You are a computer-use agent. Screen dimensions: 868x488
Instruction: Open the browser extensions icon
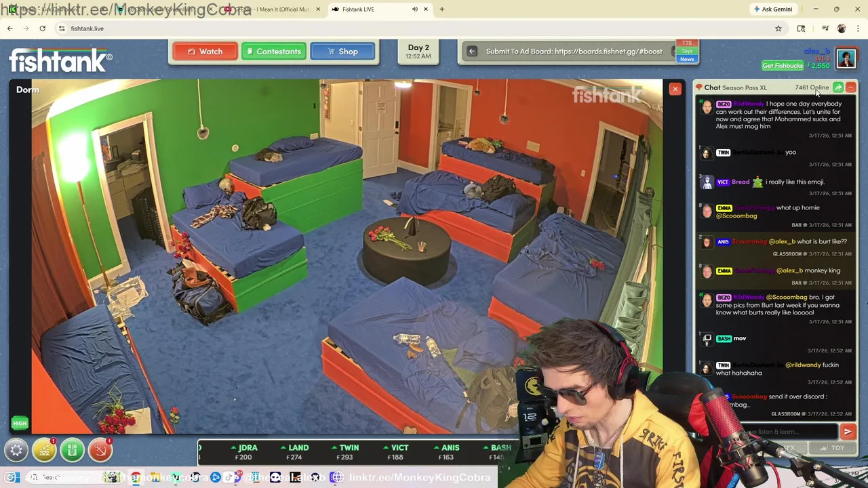[801, 28]
